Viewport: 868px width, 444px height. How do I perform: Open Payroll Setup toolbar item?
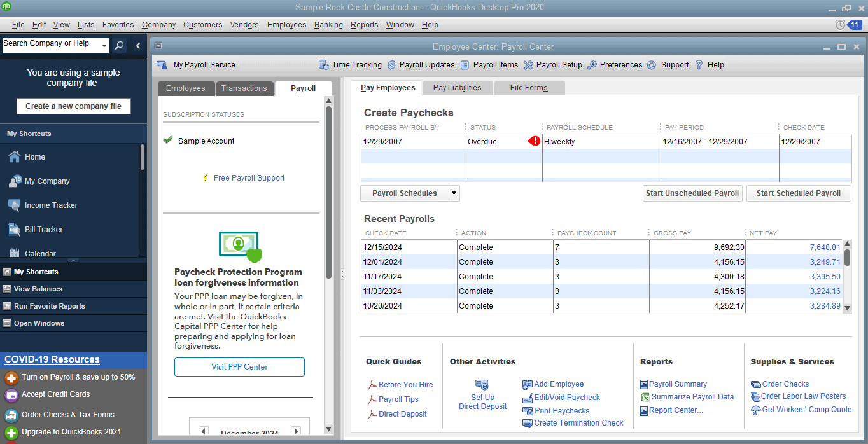click(552, 65)
